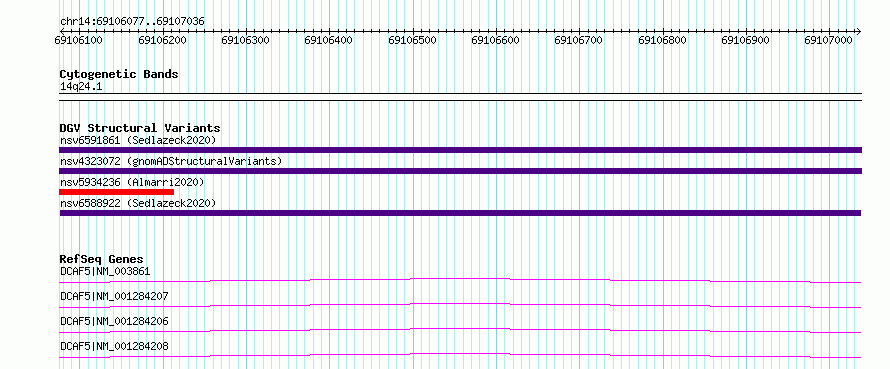
Task: Click ruler tick label 69106700
Action: point(578,40)
